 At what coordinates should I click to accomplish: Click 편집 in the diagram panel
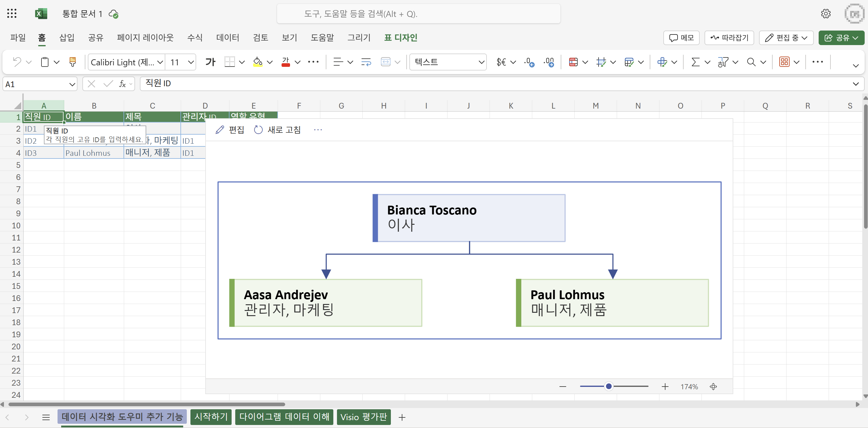tap(229, 130)
